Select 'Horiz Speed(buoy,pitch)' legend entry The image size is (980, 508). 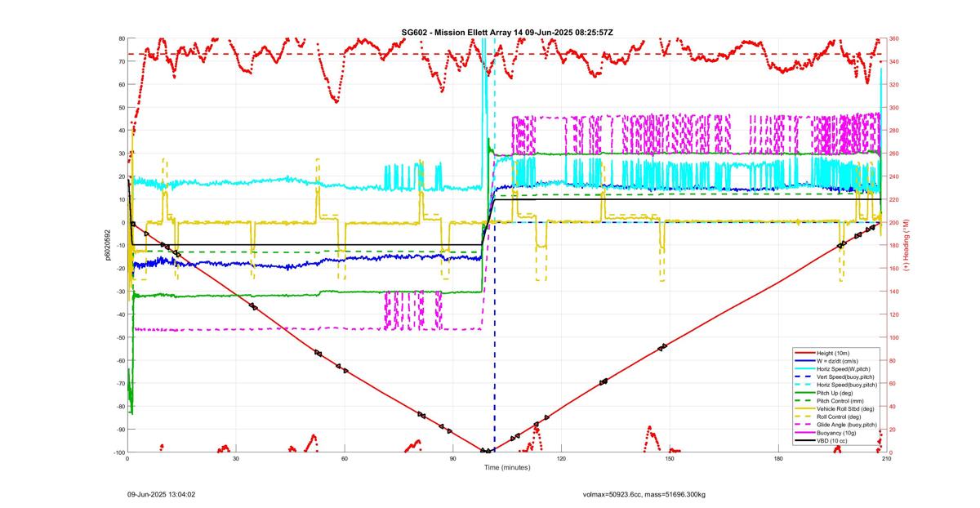click(x=848, y=385)
